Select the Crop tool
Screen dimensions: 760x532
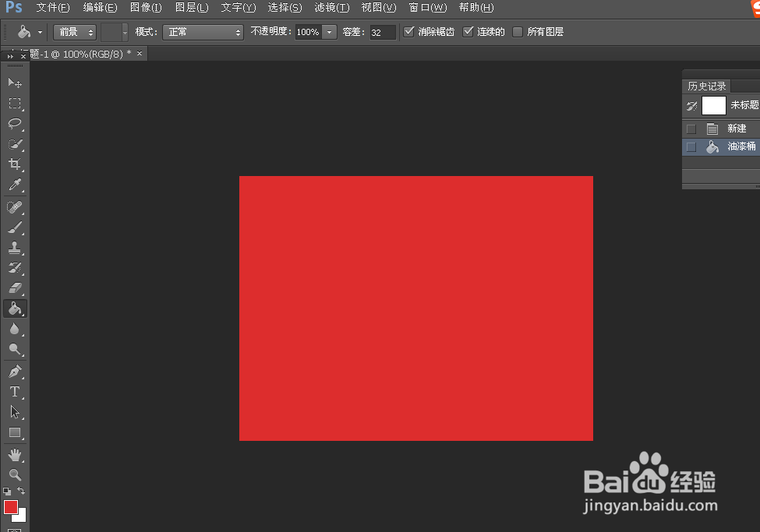tap(15, 164)
